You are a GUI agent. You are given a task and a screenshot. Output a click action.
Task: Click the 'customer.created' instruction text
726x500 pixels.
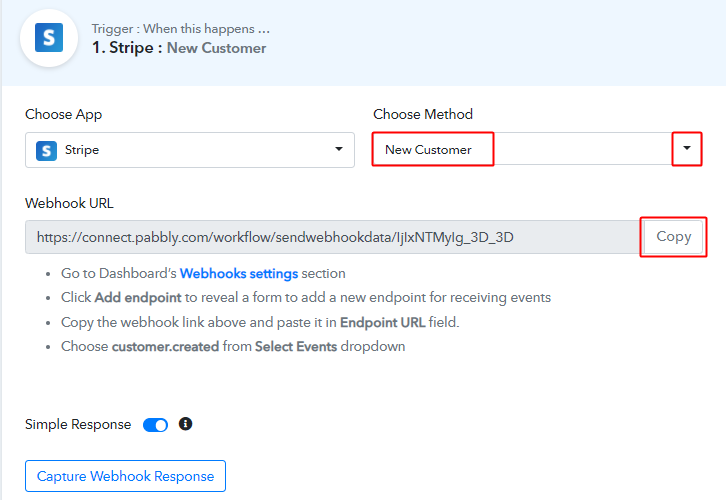tap(165, 346)
